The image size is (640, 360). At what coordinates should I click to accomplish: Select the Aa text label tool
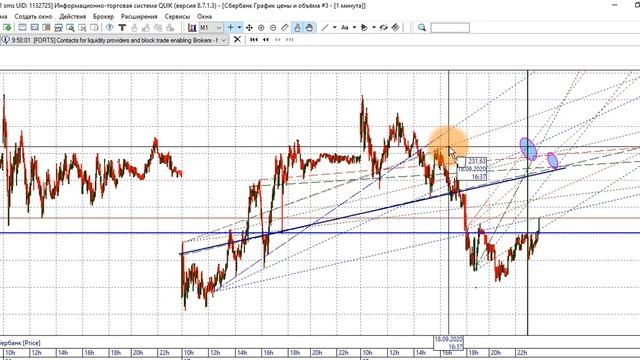pos(344,27)
